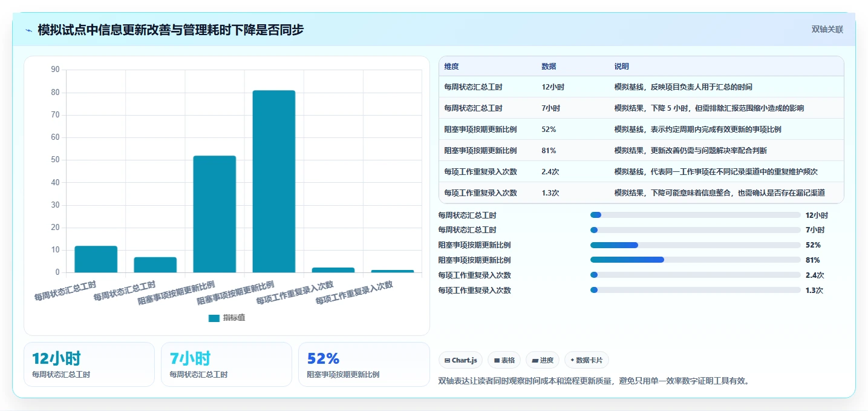The image size is (868, 411).
Task: Click the description 模拟结果，更新改善仍需与问题解决率配合判断
Action: point(691,151)
